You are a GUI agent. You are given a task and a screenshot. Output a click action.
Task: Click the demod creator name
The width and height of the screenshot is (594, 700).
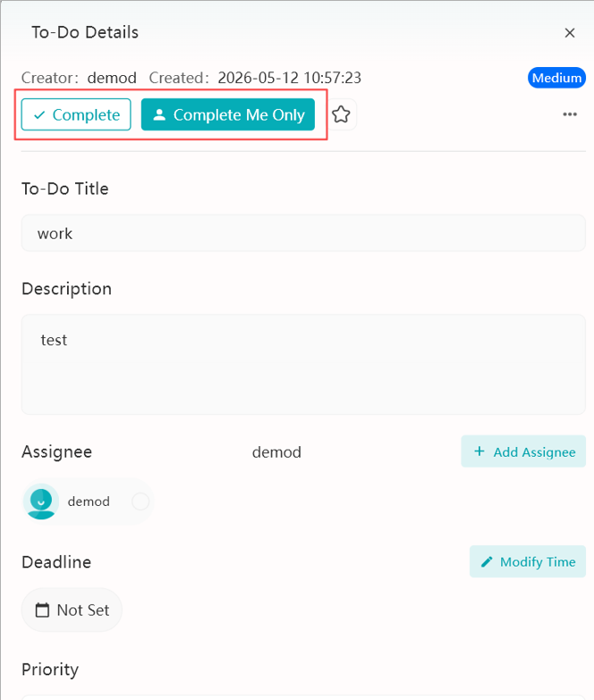coord(112,78)
